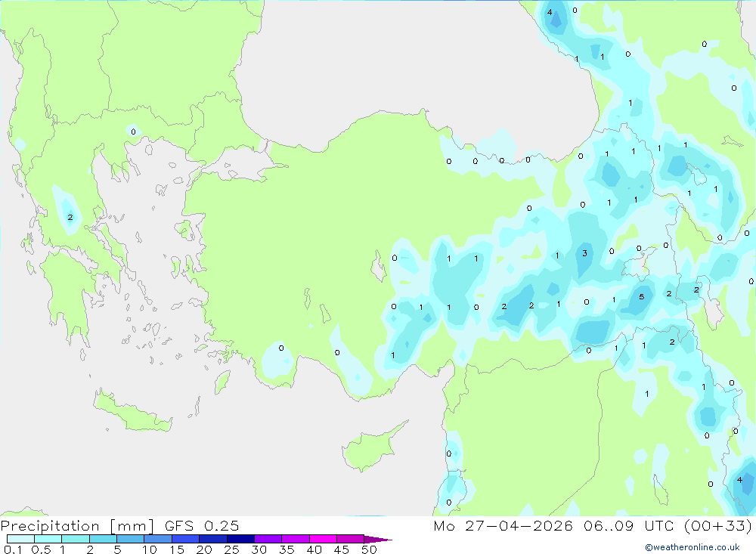Select the 2–5 mm legend color swatch
The image size is (756, 554).
pyautogui.click(x=103, y=539)
